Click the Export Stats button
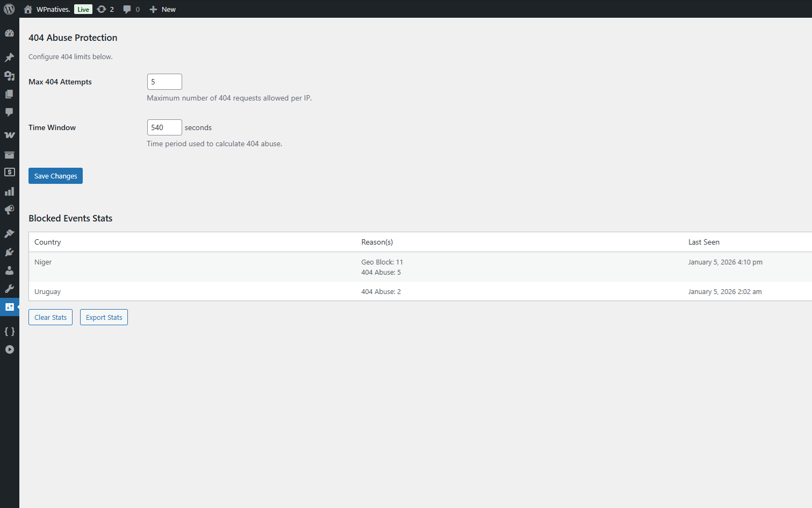Screen dimensions: 812x508 (104, 317)
